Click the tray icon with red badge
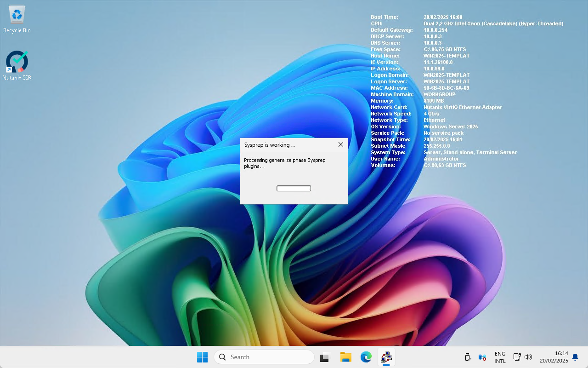This screenshot has height=368, width=588. point(482,357)
